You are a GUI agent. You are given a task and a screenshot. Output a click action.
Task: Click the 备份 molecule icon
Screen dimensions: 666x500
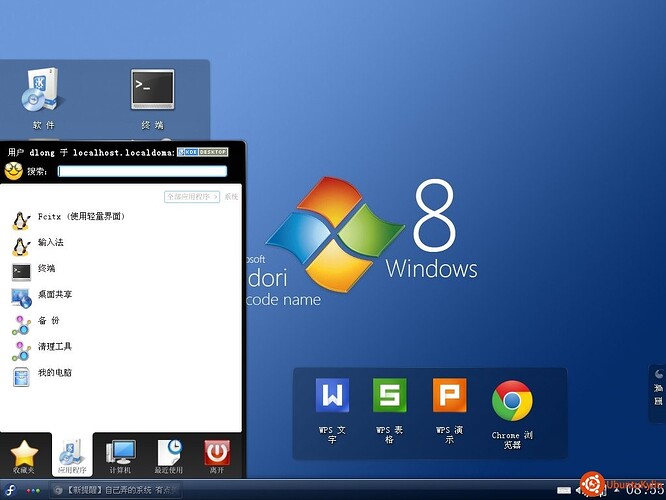click(x=21, y=325)
